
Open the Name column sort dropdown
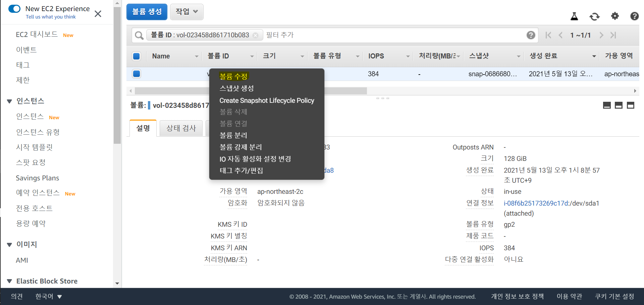click(x=197, y=56)
